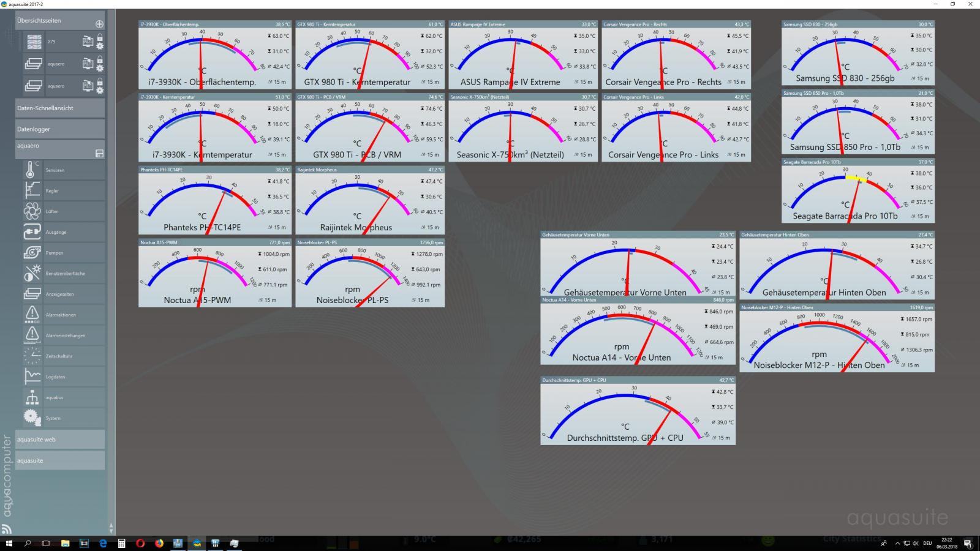Open the Alarmaktionen section
The image size is (980, 551).
(x=32, y=315)
